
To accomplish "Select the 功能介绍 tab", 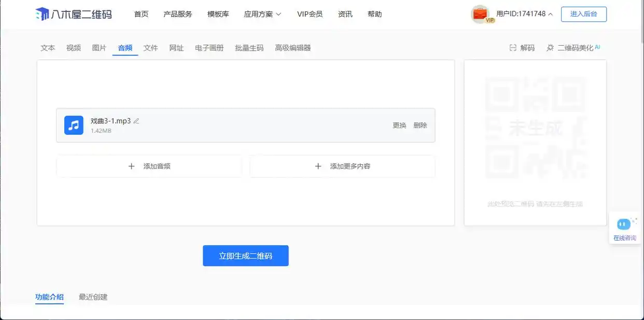I will (49, 297).
